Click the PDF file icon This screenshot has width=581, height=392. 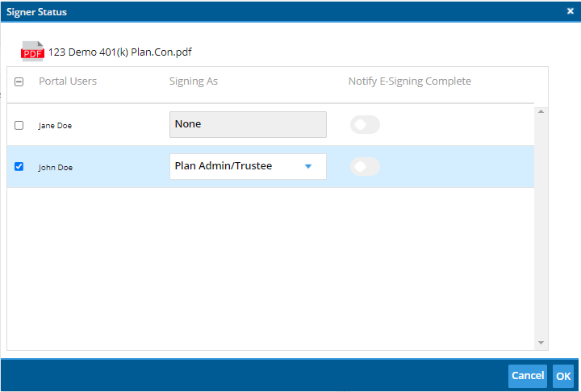tap(32, 51)
